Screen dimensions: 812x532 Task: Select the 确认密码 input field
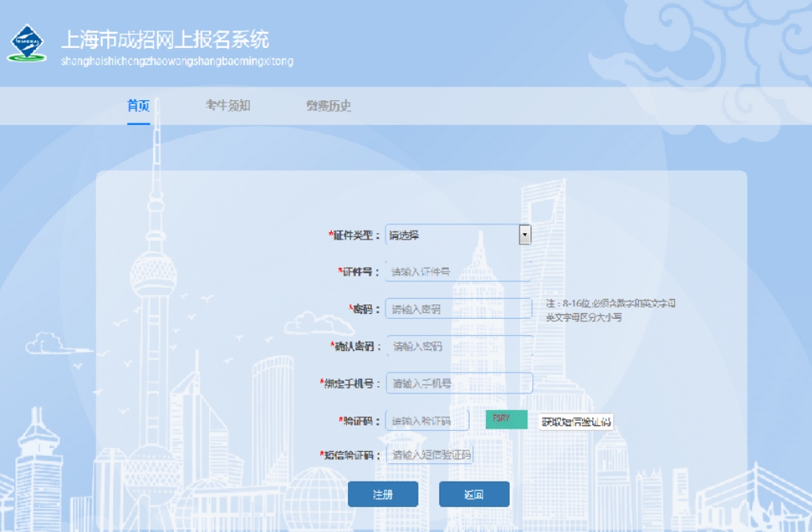pyautogui.click(x=459, y=346)
